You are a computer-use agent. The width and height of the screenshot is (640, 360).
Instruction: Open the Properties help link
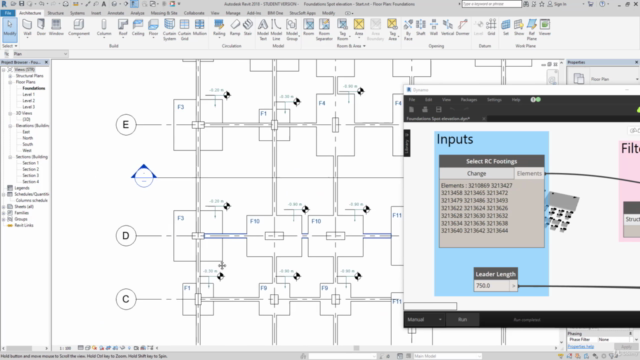580,347
